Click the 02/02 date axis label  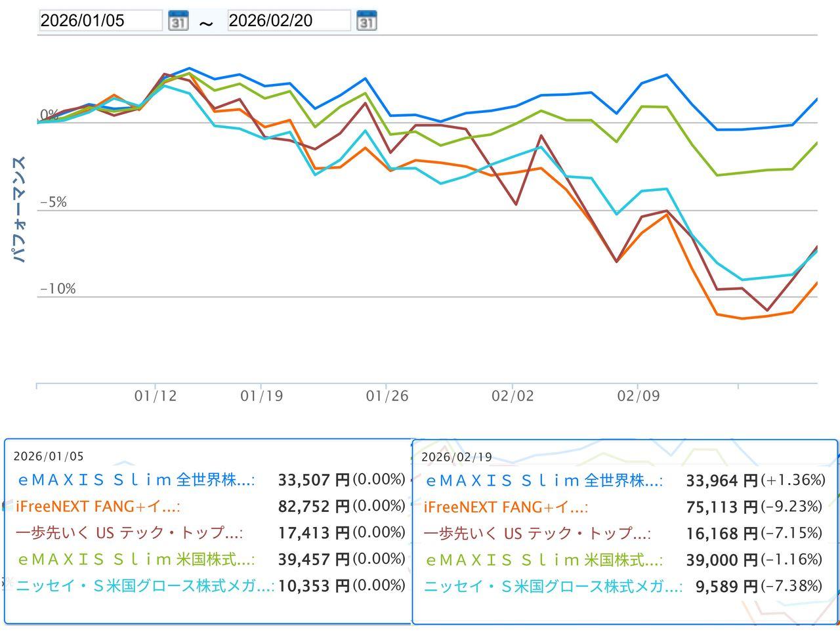click(x=513, y=396)
